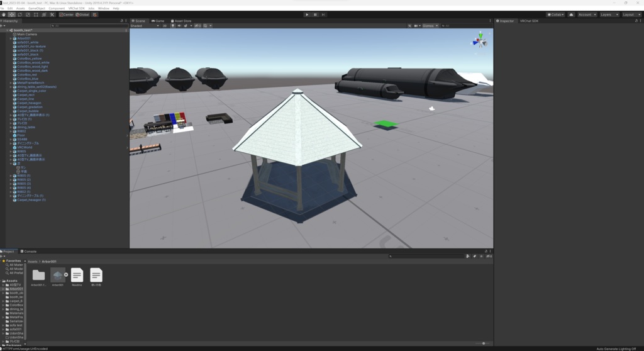Open the Scene view options menu
The height and width of the screenshot is (351, 644).
tap(490, 21)
